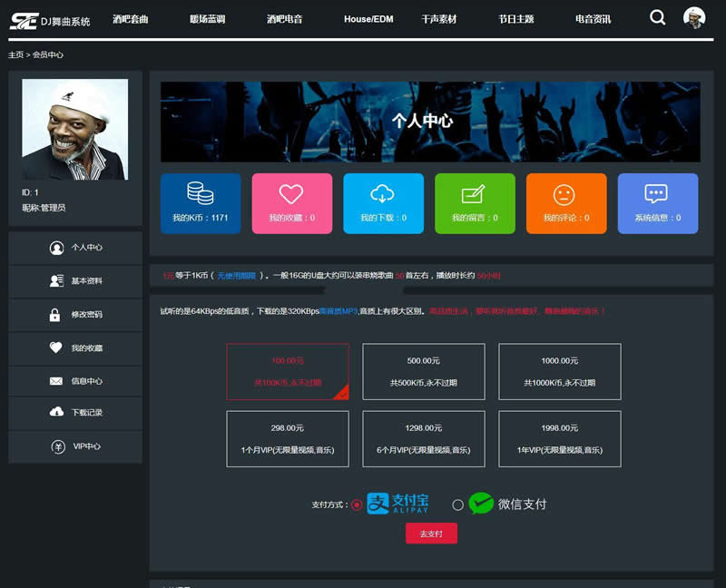Open 我的收藏 heart tile
The image size is (726, 588).
coord(291,203)
